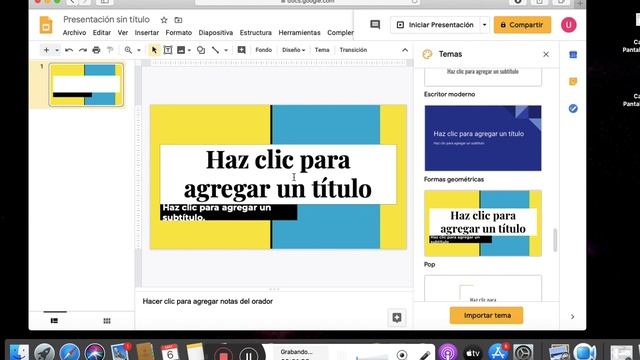Image resolution: width=640 pixels, height=360 pixels.
Task: Click the Transición toolbar button
Action: (353, 50)
